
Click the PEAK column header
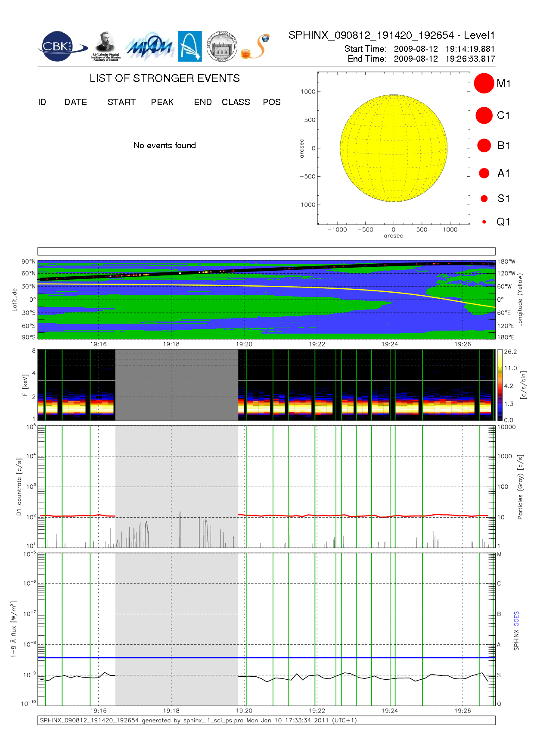[162, 102]
